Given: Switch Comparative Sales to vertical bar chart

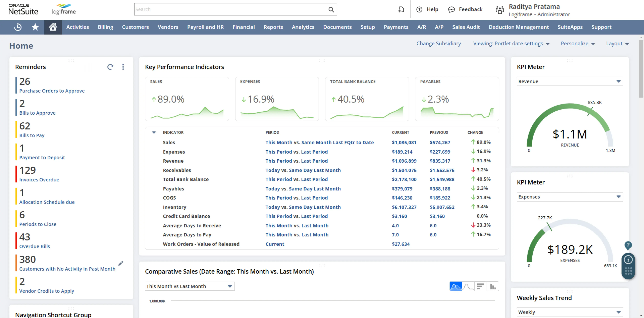Looking at the screenshot, I should click(493, 286).
